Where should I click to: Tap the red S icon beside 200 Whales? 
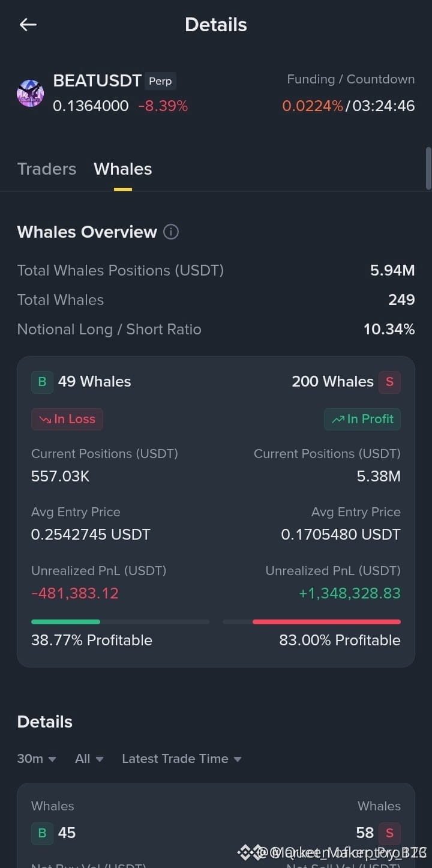(x=389, y=382)
